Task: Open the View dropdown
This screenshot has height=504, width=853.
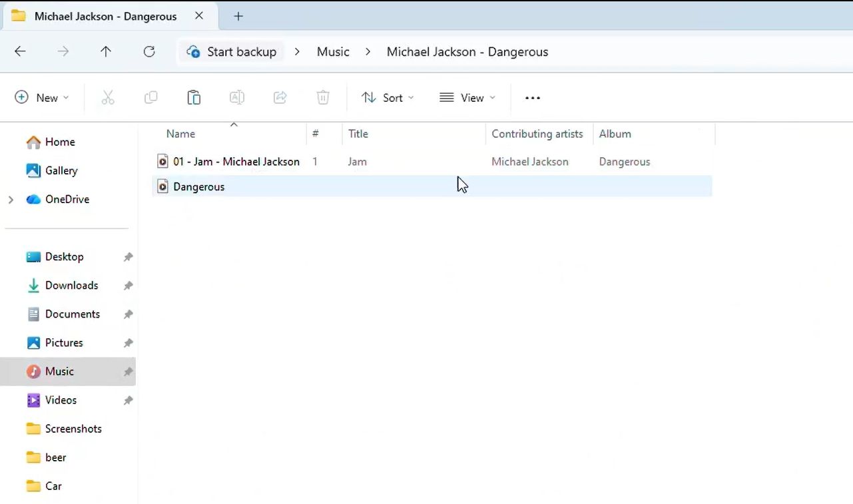Action: [x=467, y=97]
